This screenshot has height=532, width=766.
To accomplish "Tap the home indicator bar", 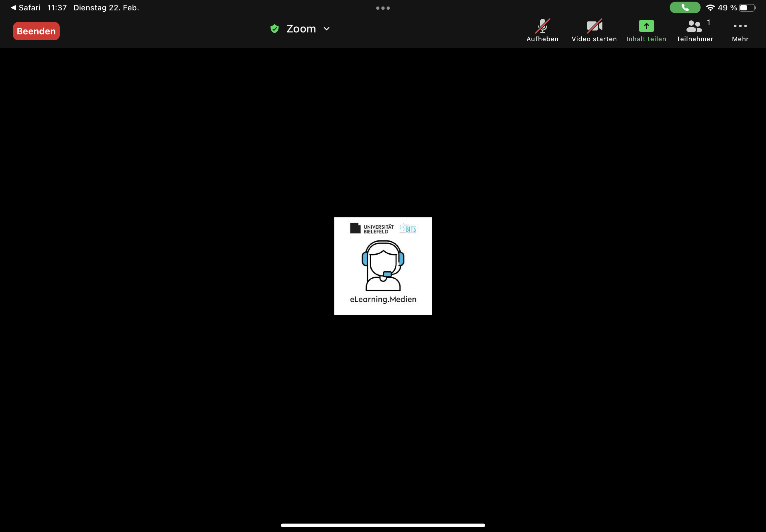I will 383,525.
